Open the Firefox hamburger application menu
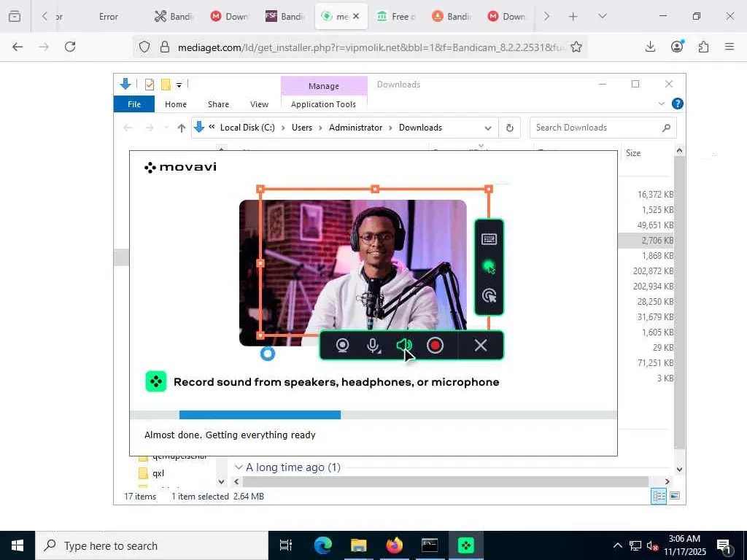The height and width of the screenshot is (560, 747). (729, 47)
